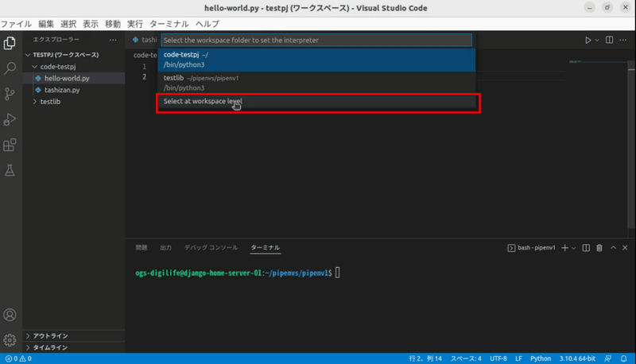636x364 pixels.
Task: Change the UTF-8 encoding in status bar
Action: (498, 358)
